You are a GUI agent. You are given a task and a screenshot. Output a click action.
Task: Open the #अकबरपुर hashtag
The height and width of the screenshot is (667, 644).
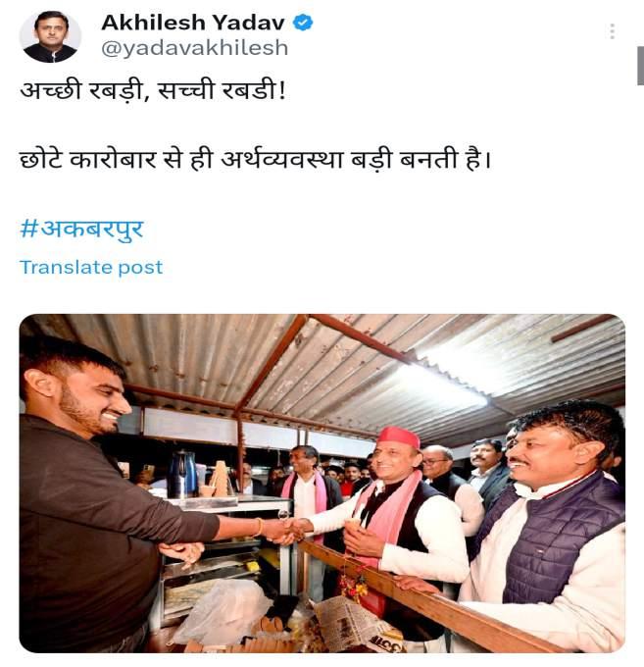[81, 230]
